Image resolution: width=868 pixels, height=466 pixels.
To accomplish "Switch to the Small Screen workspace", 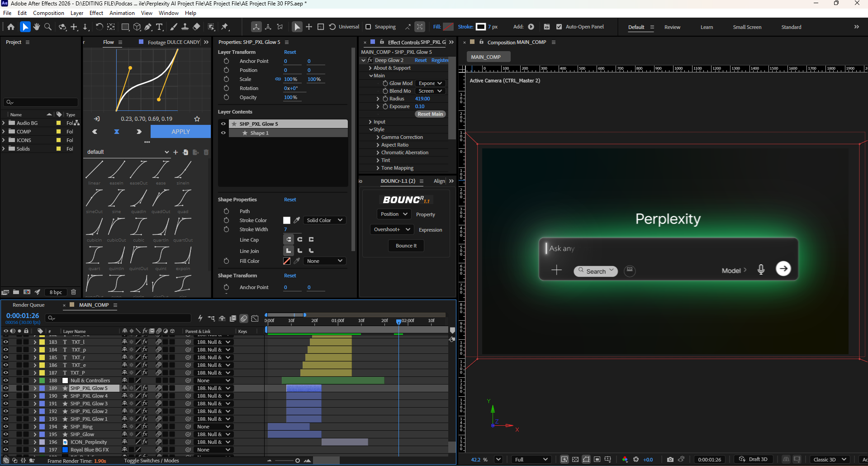I will tap(747, 27).
